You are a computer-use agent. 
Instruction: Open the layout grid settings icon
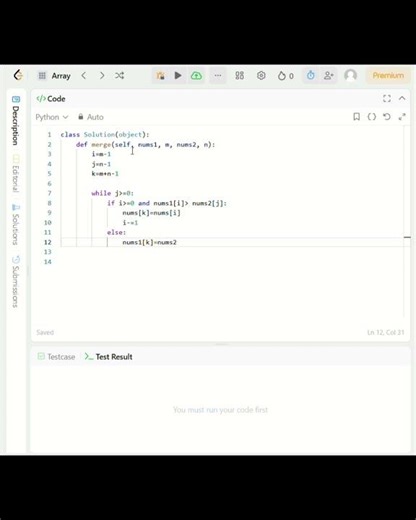(240, 76)
